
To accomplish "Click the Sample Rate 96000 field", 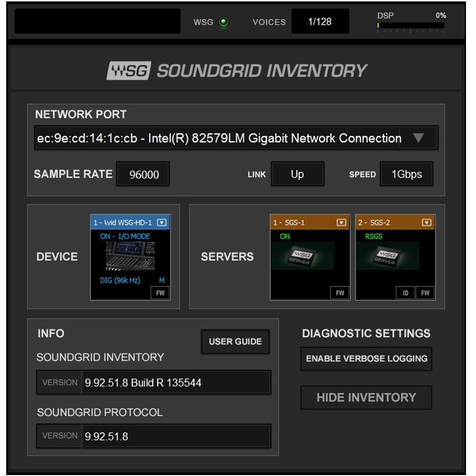I will point(143,174).
